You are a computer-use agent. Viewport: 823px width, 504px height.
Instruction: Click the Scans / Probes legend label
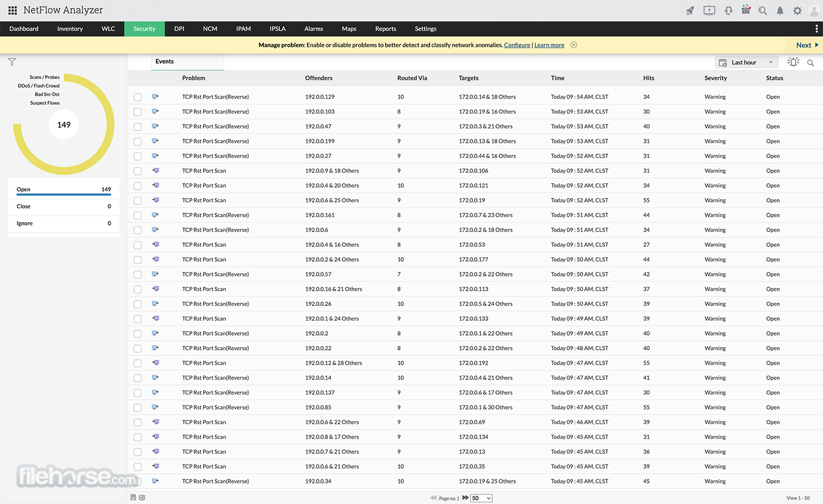tap(44, 77)
